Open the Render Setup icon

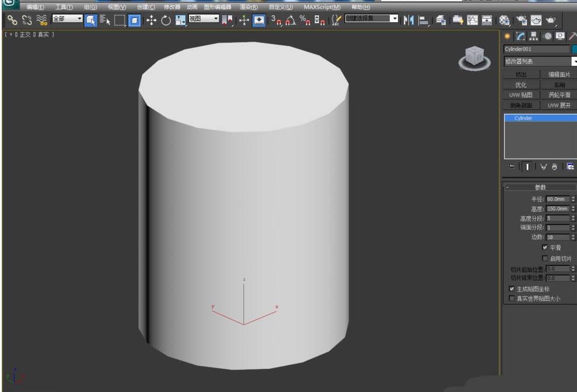pyautogui.click(x=521, y=20)
